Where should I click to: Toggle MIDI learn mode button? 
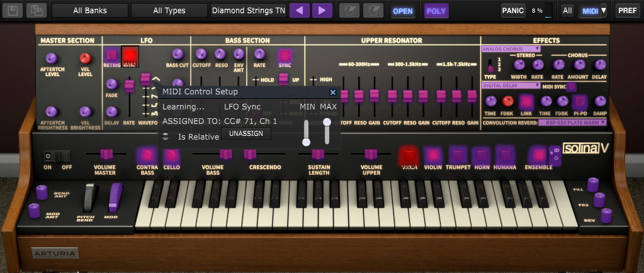point(590,11)
